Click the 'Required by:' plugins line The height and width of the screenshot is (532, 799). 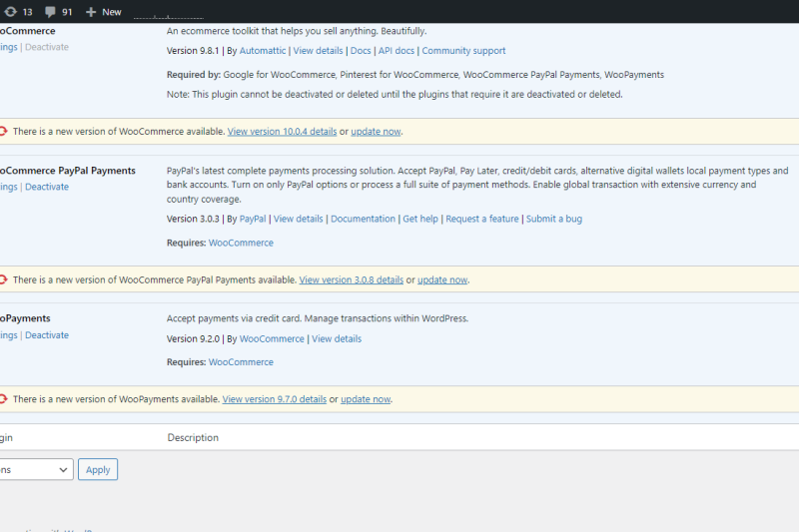tap(415, 75)
